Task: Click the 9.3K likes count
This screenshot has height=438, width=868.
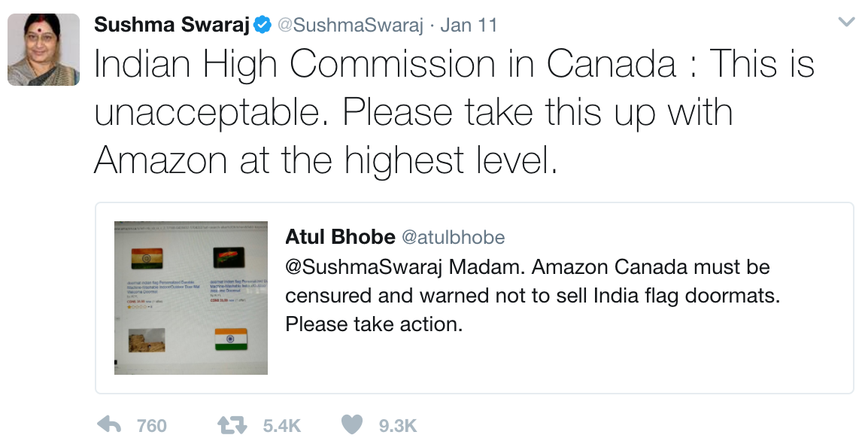Action: tap(397, 426)
